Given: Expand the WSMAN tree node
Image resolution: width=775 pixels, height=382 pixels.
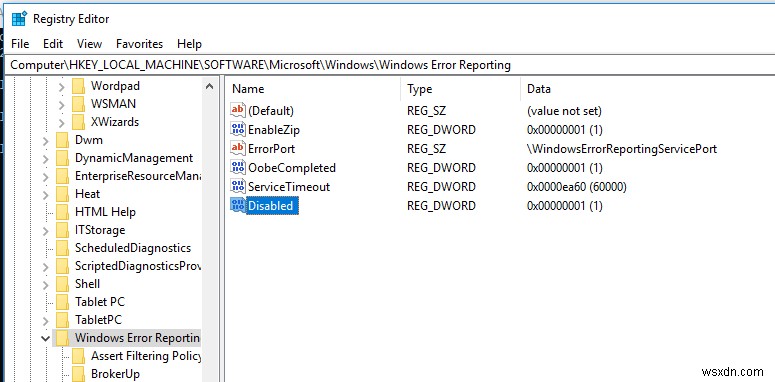Looking at the screenshot, I should coord(61,105).
